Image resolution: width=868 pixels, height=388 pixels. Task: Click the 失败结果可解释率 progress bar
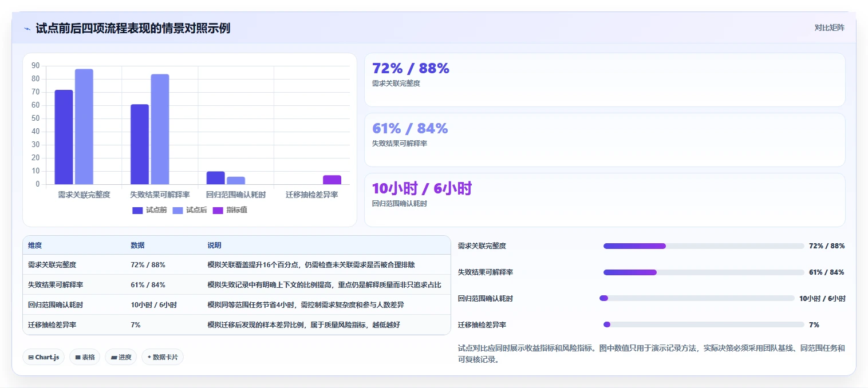click(x=704, y=272)
